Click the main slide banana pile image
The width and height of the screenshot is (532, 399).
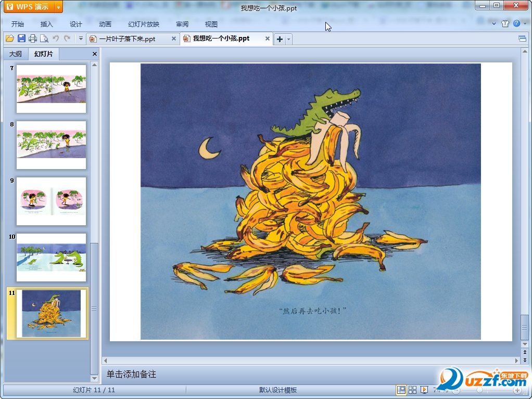(310, 201)
